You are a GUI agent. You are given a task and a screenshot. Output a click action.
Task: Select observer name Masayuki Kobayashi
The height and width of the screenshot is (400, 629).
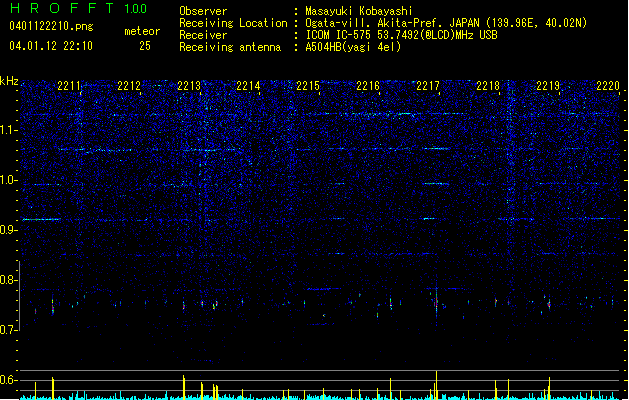pyautogui.click(x=359, y=11)
